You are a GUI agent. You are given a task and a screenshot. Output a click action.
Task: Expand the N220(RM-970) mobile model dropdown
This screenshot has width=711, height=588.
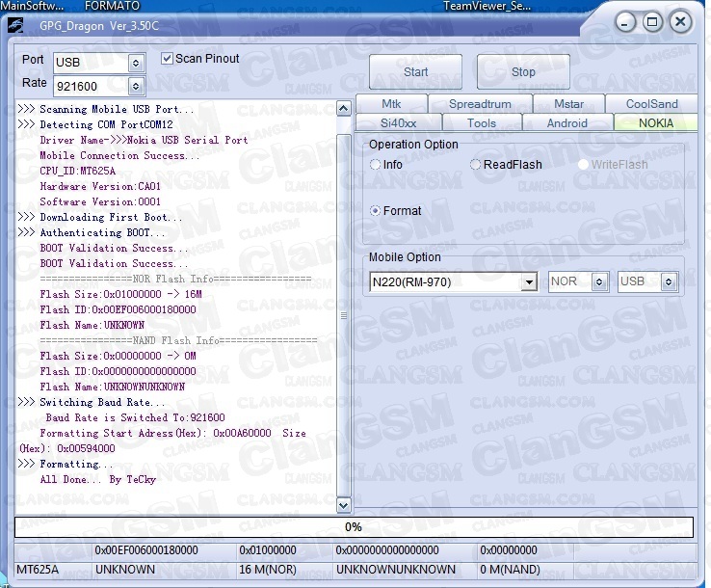[x=528, y=282]
